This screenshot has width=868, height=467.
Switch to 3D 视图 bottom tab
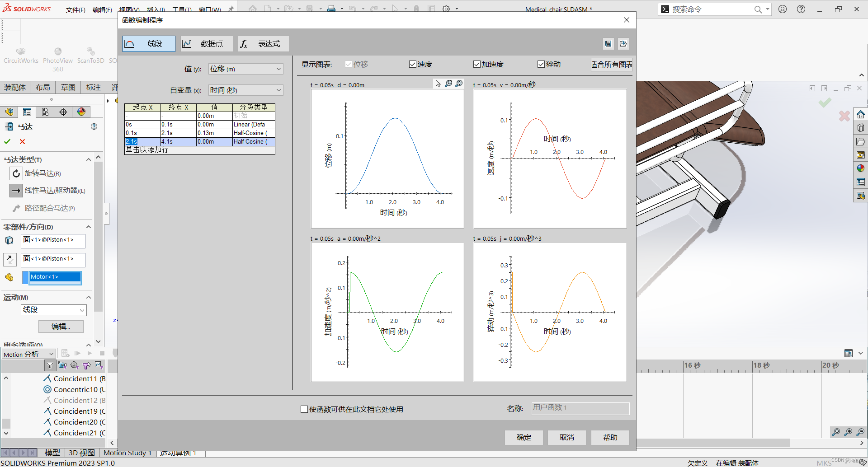pos(81,453)
